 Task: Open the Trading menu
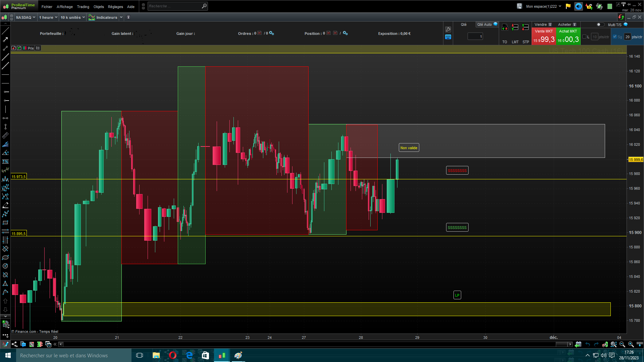click(83, 7)
